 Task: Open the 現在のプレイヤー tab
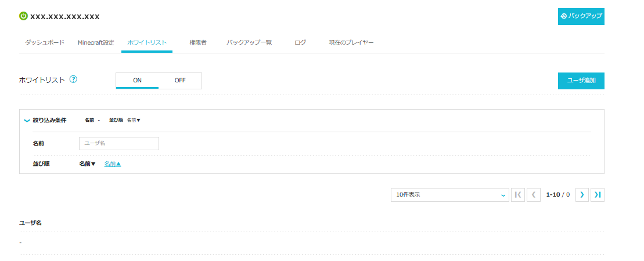(351, 42)
